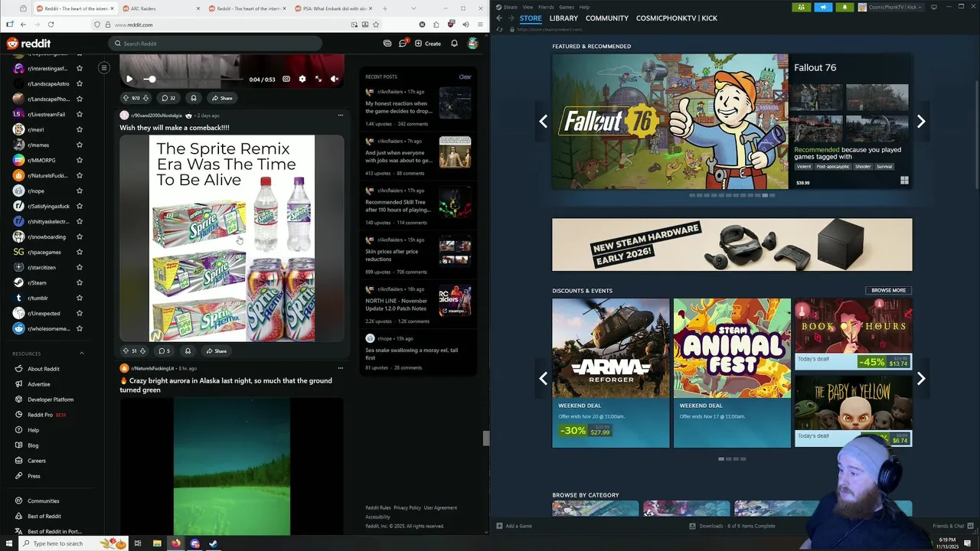Give award on Sprite Remix post
980x551 pixels.
click(188, 350)
